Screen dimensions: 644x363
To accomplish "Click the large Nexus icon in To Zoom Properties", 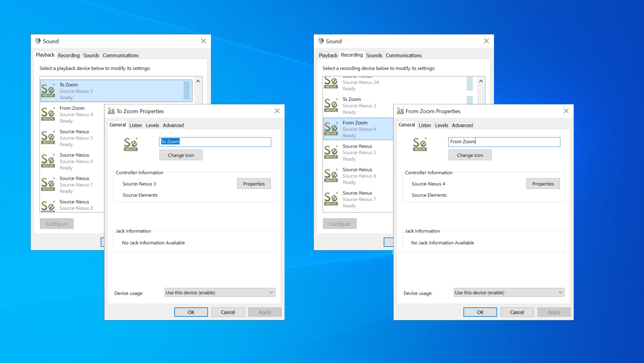I will click(x=131, y=144).
